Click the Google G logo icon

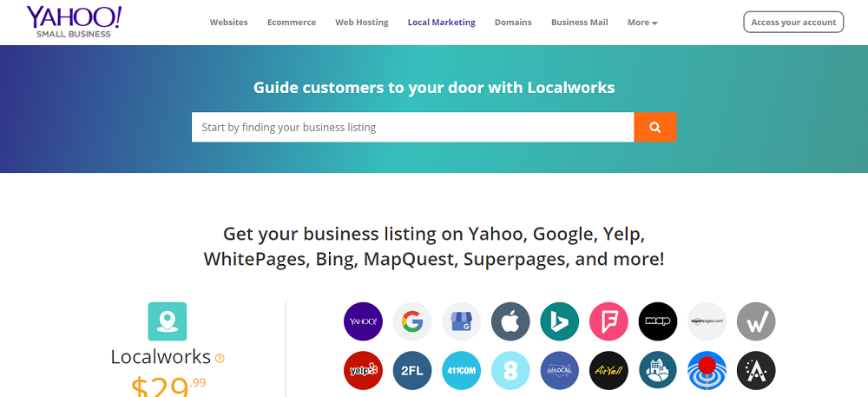click(412, 321)
